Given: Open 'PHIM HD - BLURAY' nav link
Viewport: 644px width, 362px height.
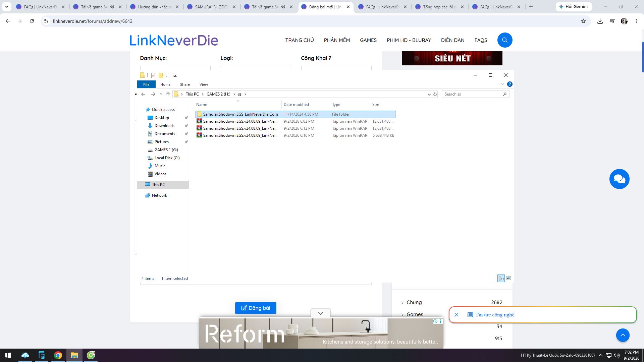Looking at the screenshot, I should (409, 40).
